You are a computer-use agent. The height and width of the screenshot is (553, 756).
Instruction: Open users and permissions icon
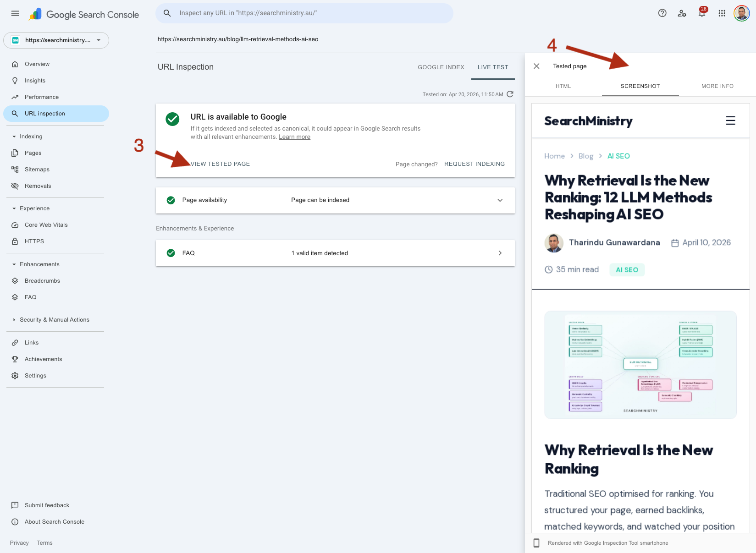tap(682, 13)
